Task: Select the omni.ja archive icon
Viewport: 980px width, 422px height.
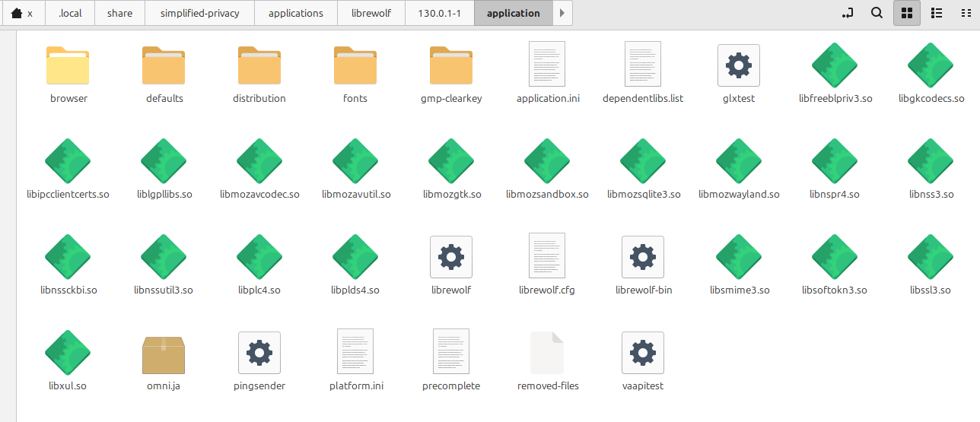Action: click(x=164, y=354)
